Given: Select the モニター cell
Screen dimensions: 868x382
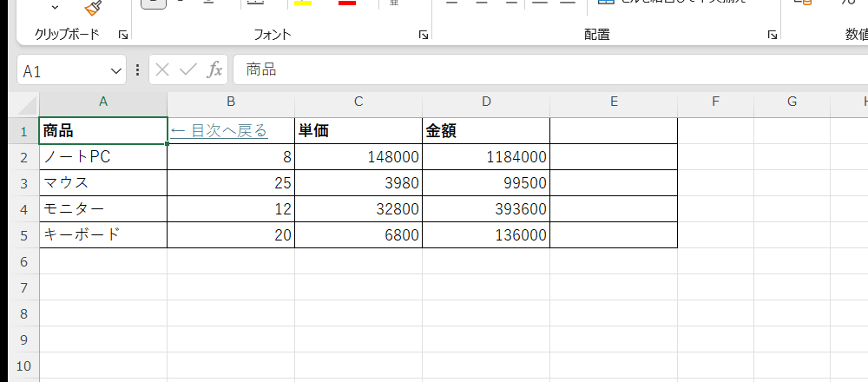Looking at the screenshot, I should 103,209.
